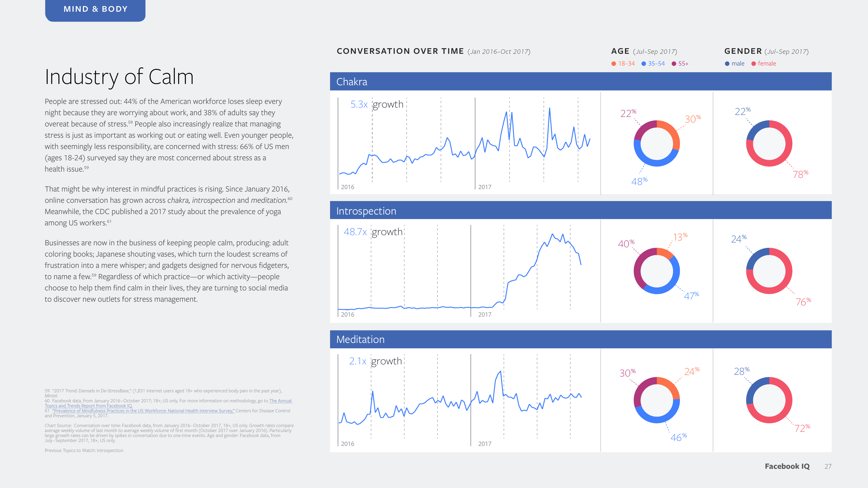Viewport: 868px width, 488px height.
Task: Click the Chakra age donut chart
Action: [656, 143]
